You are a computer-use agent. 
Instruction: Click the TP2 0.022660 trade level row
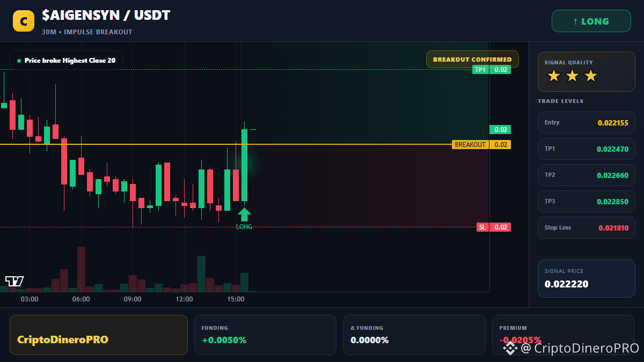pyautogui.click(x=586, y=175)
